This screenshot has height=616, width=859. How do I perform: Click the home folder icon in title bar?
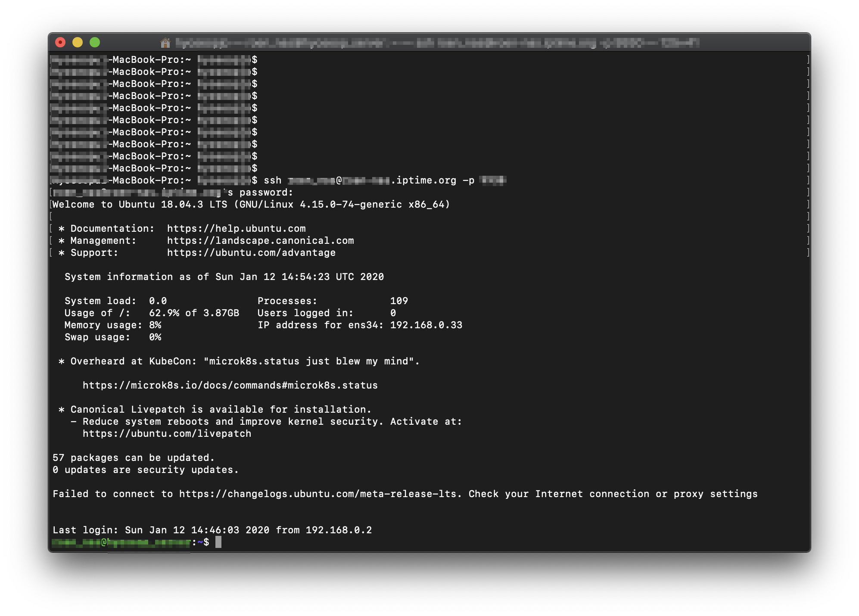165,43
